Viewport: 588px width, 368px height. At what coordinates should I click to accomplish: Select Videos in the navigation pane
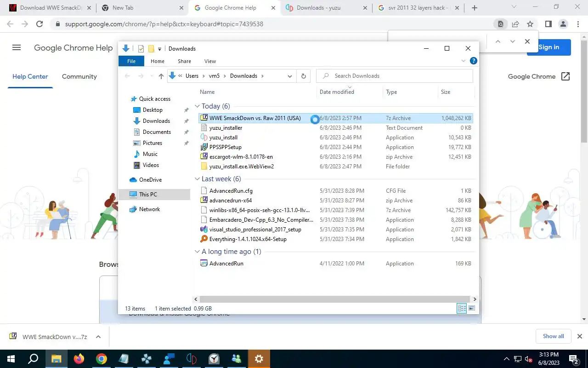151,165
